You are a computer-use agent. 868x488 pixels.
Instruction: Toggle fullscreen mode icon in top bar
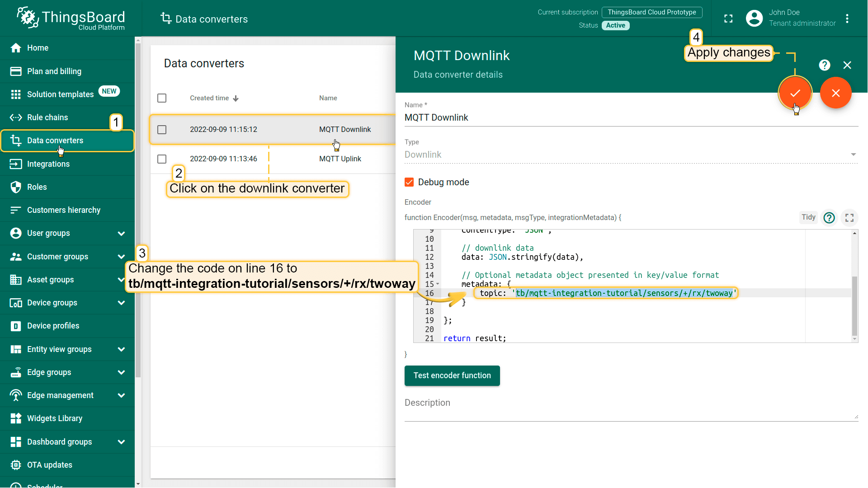(728, 19)
